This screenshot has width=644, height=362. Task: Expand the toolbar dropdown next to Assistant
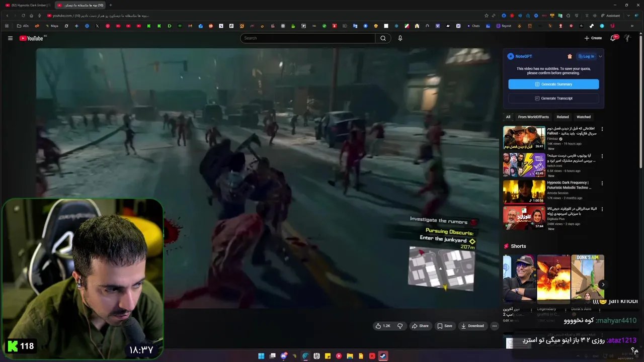[628, 16]
